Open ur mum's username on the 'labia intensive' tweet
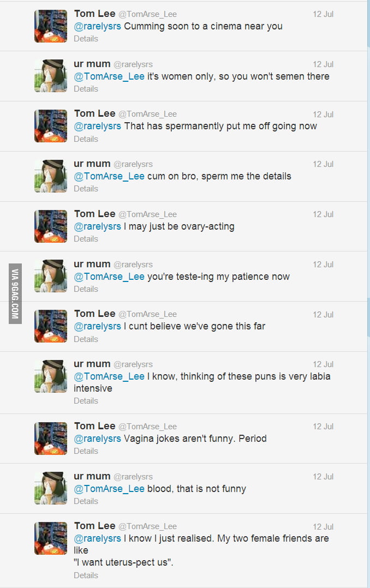 click(x=88, y=364)
